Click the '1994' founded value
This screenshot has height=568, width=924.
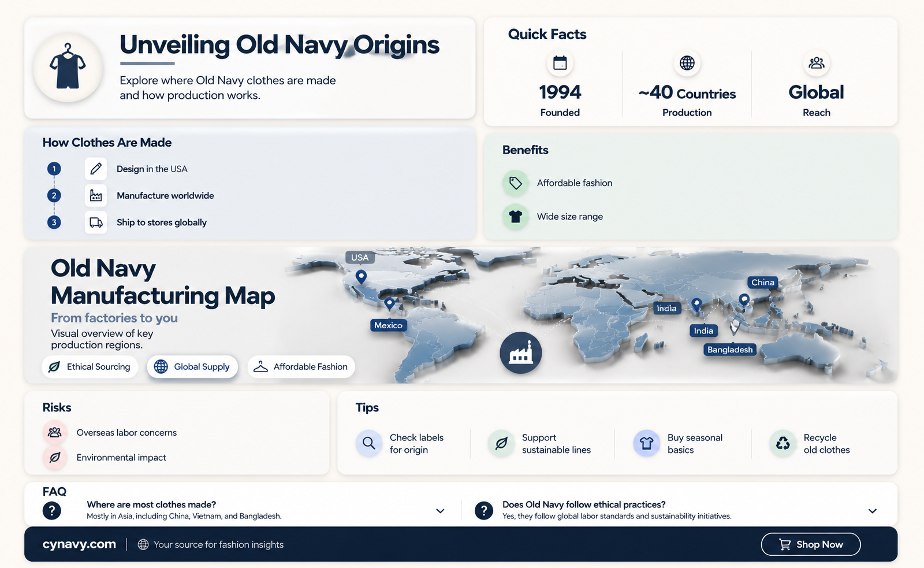coord(560,92)
